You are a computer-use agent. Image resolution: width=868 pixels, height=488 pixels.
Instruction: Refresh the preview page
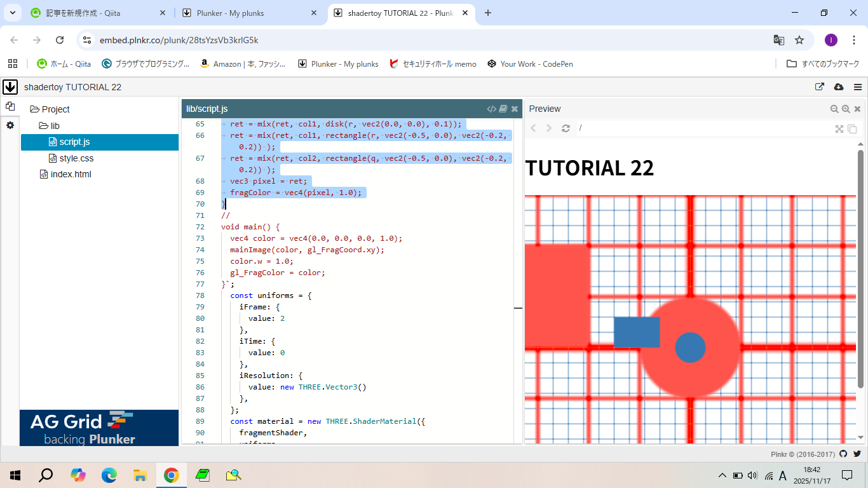tap(566, 128)
